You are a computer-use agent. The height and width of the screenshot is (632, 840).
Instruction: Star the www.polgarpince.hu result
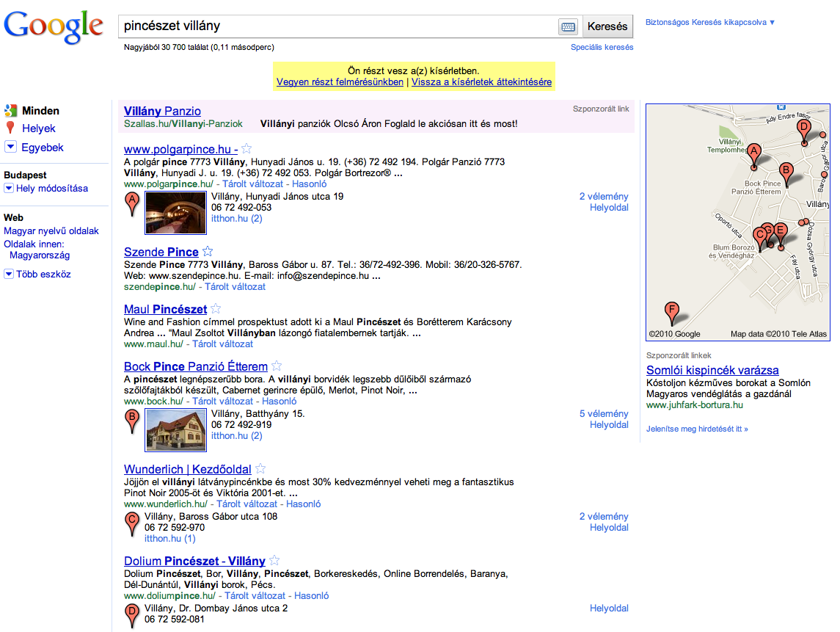coord(246,148)
